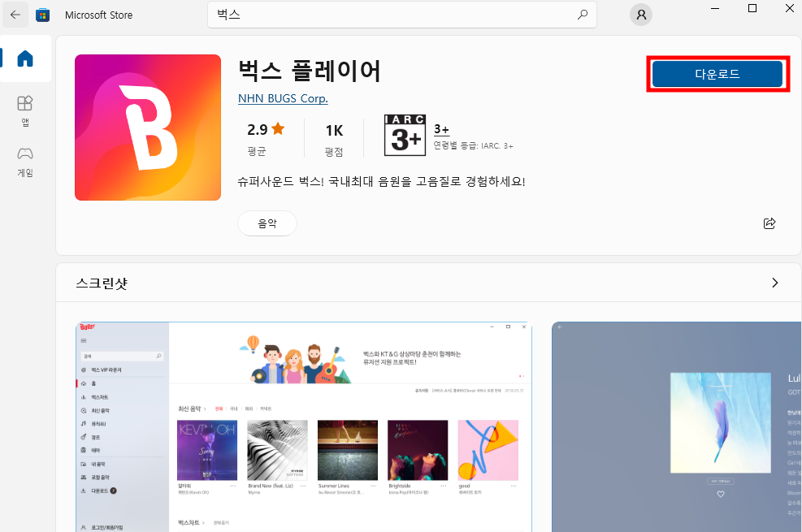Screen dimensions: 802x532
Task: Open the Home tab in sidebar
Action: pyautogui.click(x=25, y=58)
